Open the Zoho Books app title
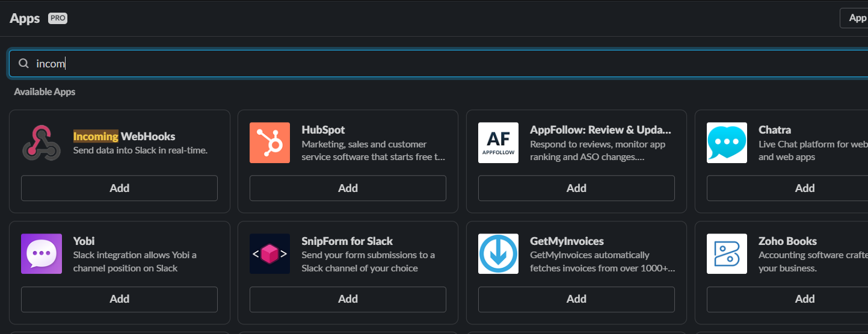This screenshot has width=868, height=334. pyautogui.click(x=787, y=241)
